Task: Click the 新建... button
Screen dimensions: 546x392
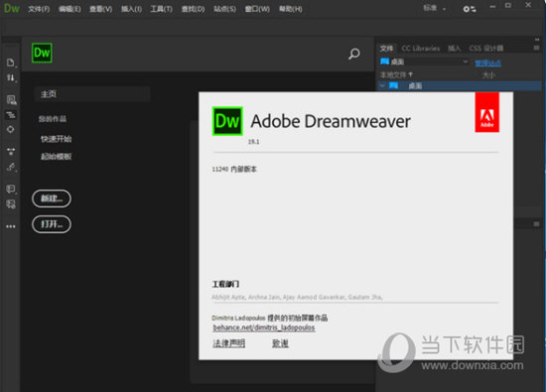Action: coord(52,198)
